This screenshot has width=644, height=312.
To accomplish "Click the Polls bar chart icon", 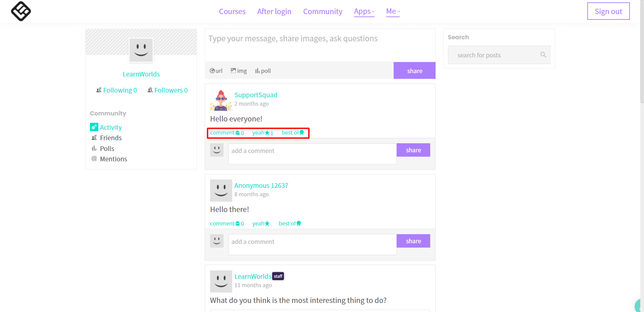I will coord(94,148).
